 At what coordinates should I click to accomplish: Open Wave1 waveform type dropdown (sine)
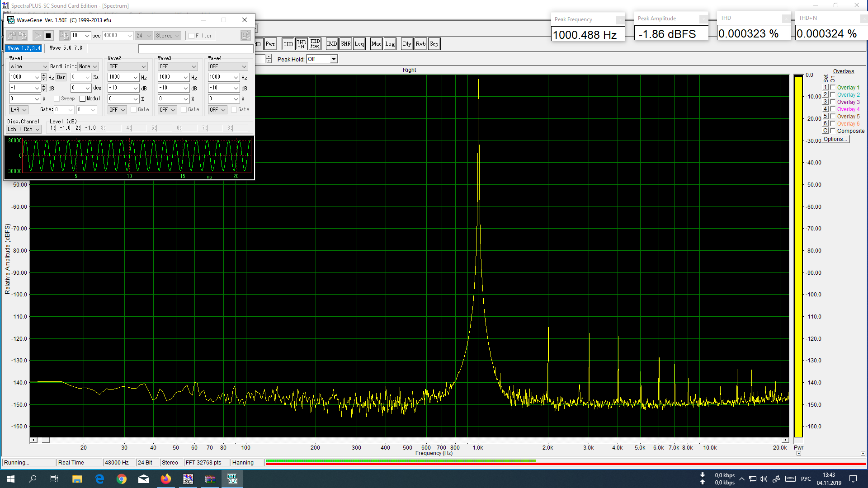point(28,66)
